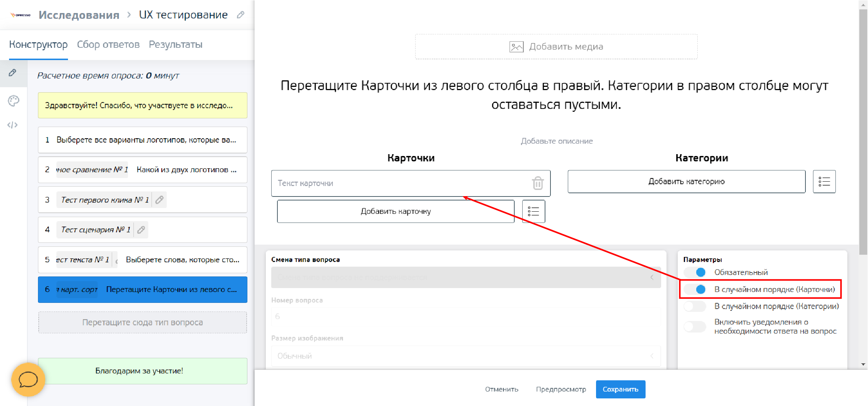Screen dimensions: 868x406
Task: Select question 2 Какой из двух логотипов
Action: tap(142, 170)
